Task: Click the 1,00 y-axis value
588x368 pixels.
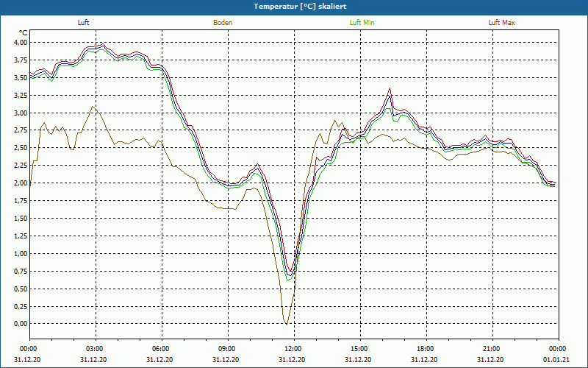Action: (21, 254)
